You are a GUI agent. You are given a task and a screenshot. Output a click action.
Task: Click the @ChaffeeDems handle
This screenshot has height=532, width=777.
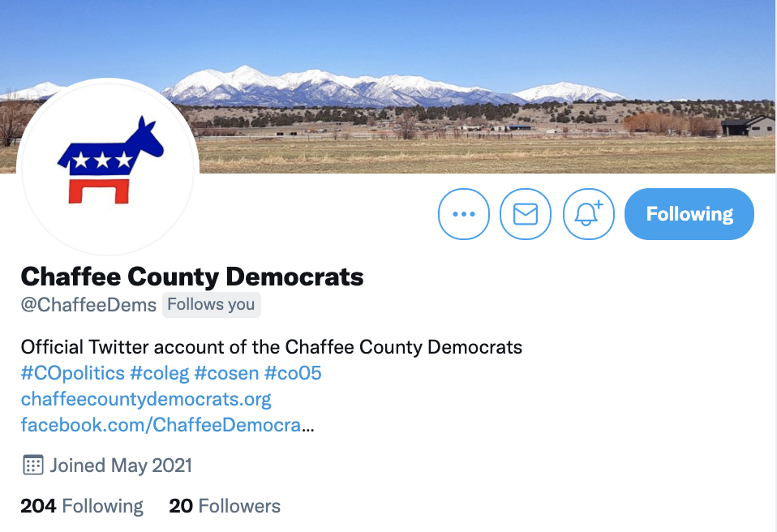(x=88, y=305)
